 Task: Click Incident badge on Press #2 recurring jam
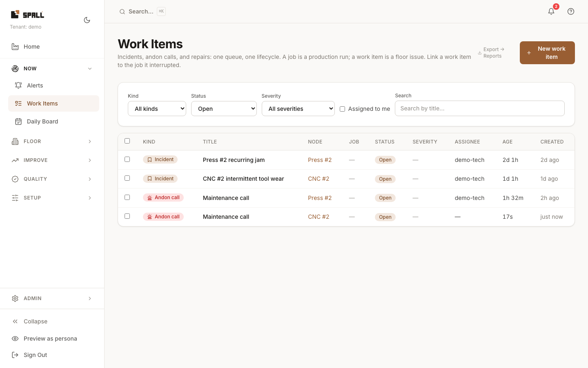(x=160, y=159)
